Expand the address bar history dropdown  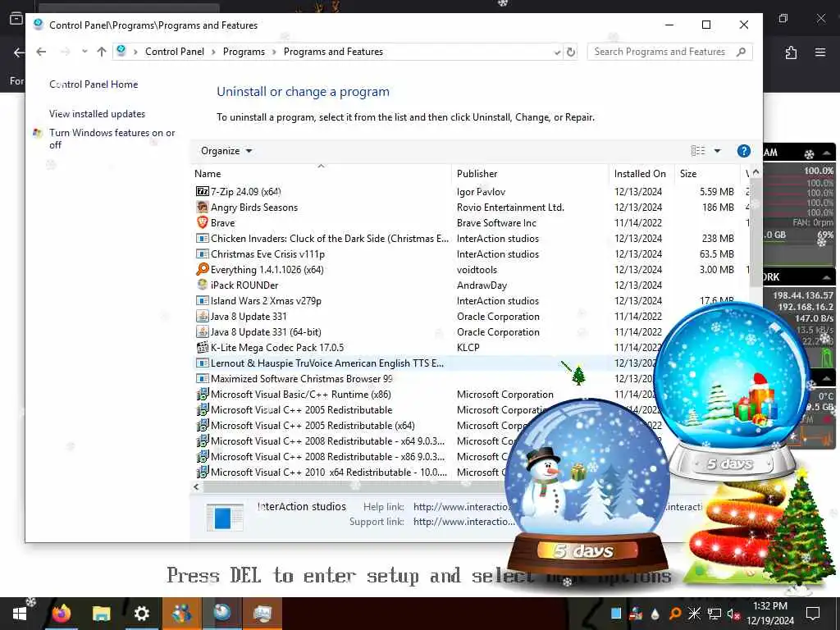[557, 52]
